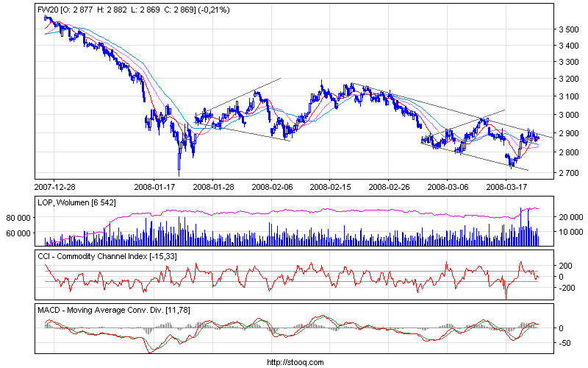Click date label 2008-02-06
The image size is (588, 368).
coord(272,187)
